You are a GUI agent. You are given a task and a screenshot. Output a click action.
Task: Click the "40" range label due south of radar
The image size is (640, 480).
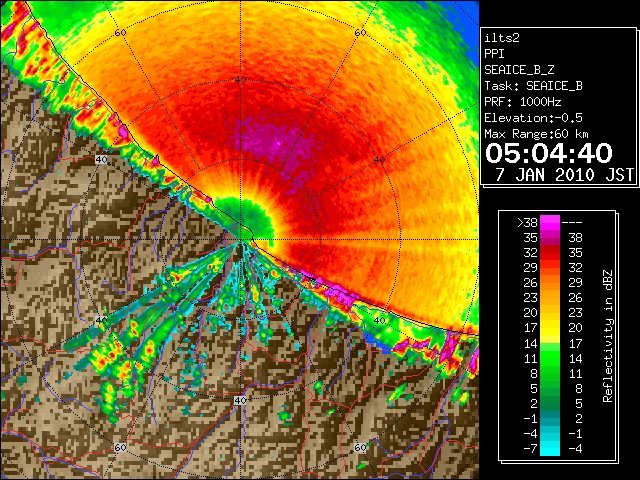pos(240,400)
